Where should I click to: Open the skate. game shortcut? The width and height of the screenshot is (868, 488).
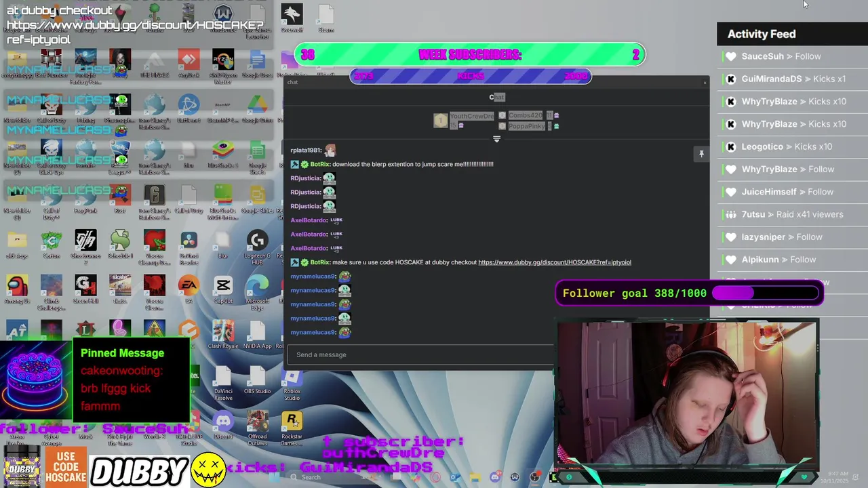(120, 290)
